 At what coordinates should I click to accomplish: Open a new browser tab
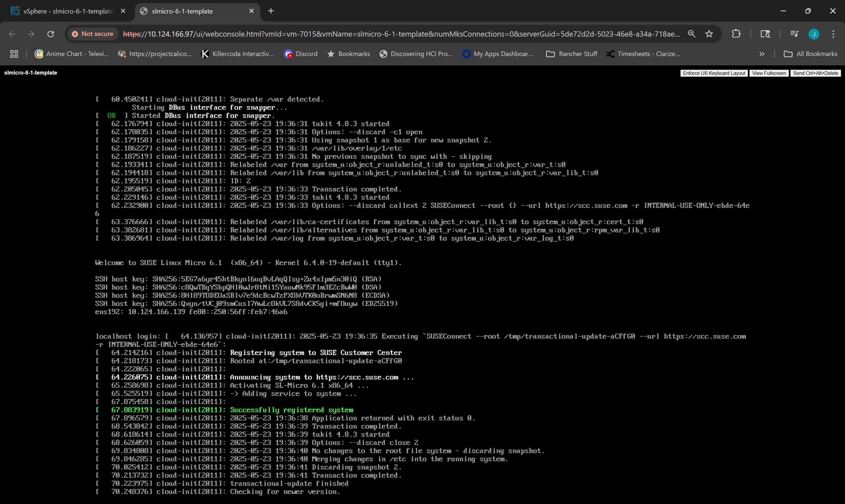click(271, 11)
